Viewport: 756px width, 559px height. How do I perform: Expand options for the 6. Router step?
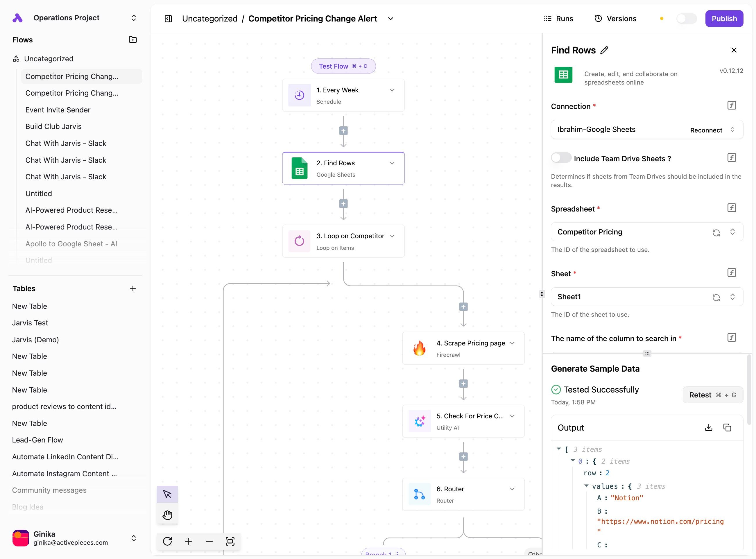[512, 489]
